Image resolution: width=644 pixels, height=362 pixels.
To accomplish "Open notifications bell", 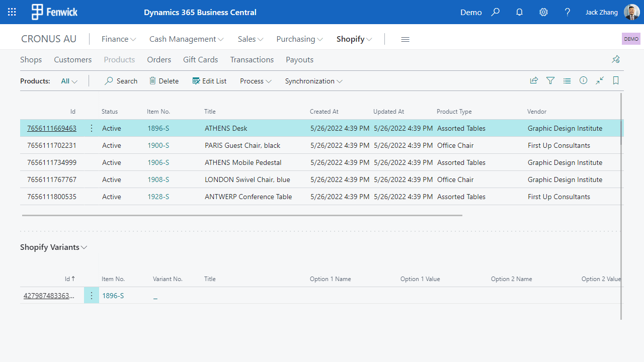I will [520, 12].
